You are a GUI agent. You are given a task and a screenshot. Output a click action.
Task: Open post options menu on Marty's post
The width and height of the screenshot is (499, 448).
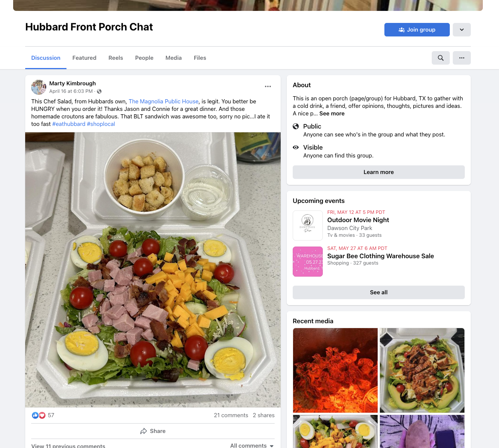[268, 86]
